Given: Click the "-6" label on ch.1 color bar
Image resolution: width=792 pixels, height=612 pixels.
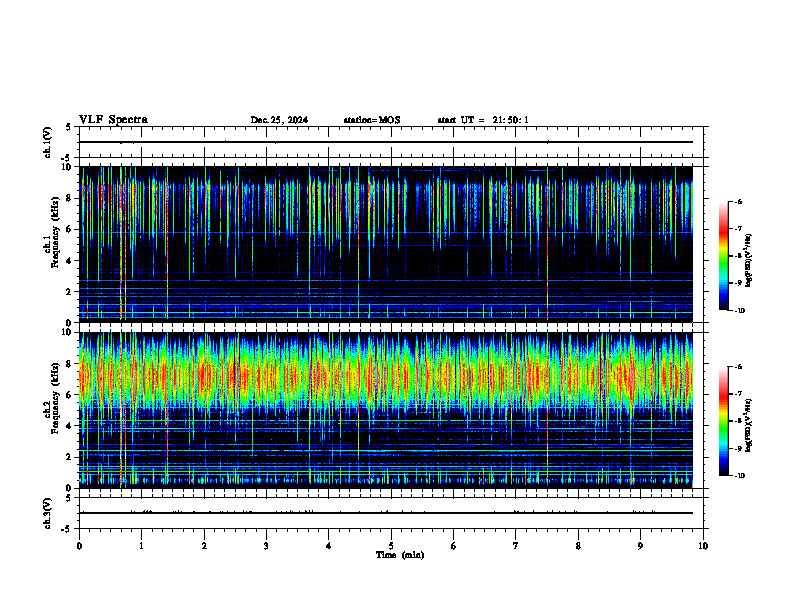Looking at the screenshot, I should pos(738,202).
